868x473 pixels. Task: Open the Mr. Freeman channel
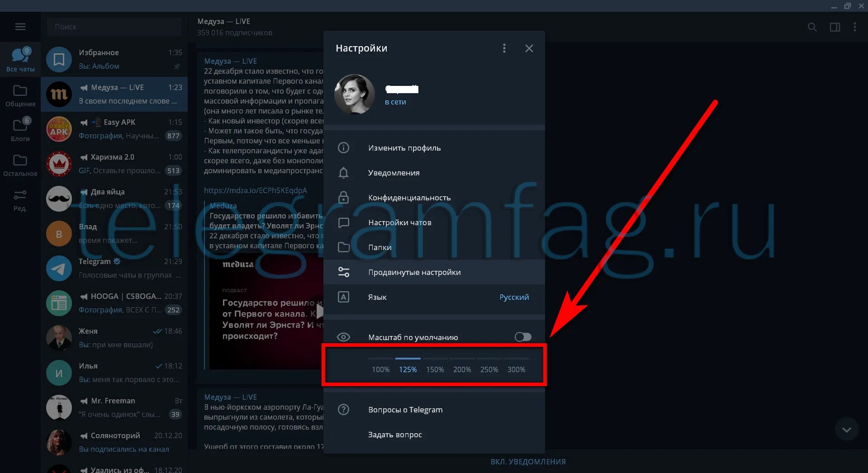point(114,407)
